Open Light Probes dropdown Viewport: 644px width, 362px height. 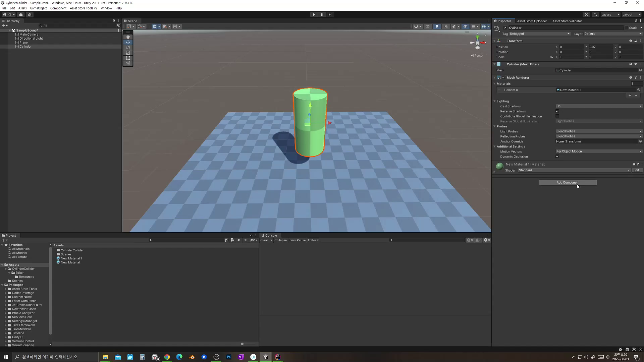point(599,131)
